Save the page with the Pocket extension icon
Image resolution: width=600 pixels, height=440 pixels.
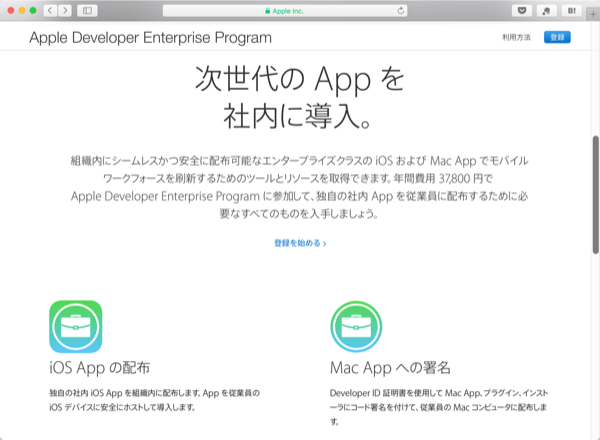(522, 11)
